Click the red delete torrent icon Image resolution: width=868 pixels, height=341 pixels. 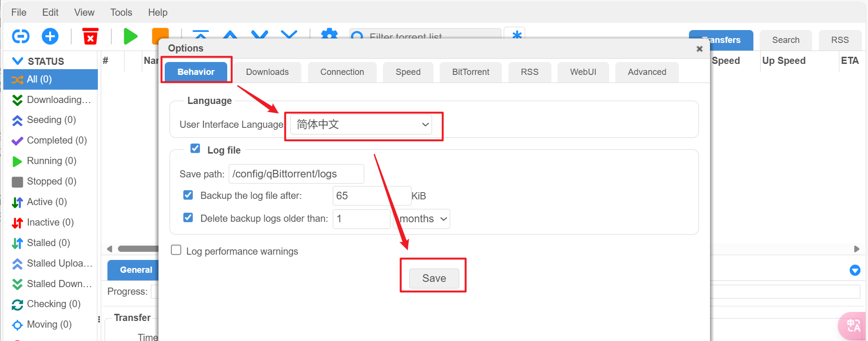[x=90, y=36]
